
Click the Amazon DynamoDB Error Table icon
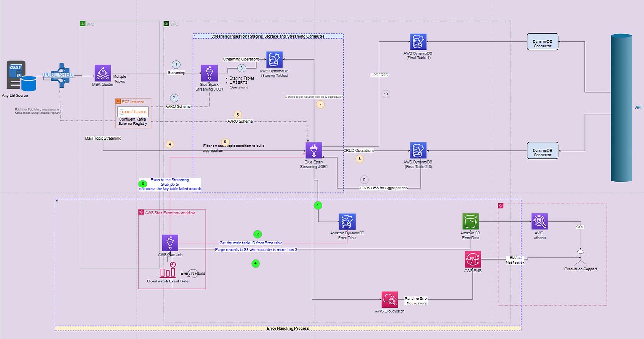pyautogui.click(x=347, y=222)
